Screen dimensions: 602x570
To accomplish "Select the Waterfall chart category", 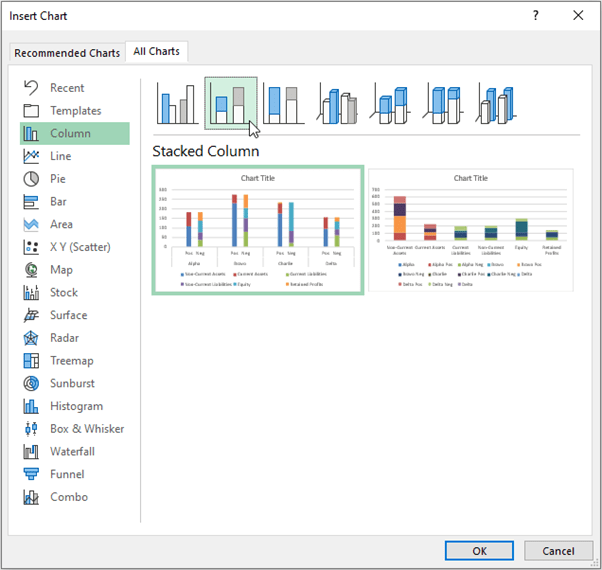I will click(72, 452).
